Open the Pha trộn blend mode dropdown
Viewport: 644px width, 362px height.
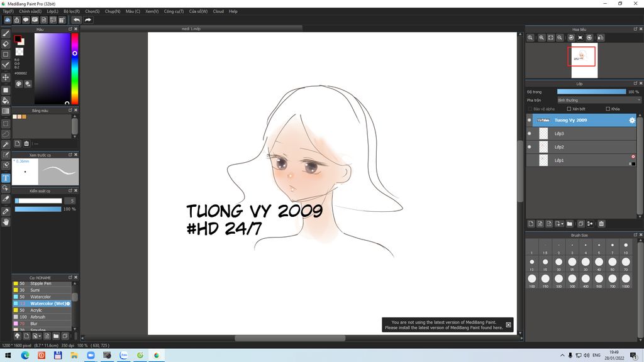click(x=599, y=100)
